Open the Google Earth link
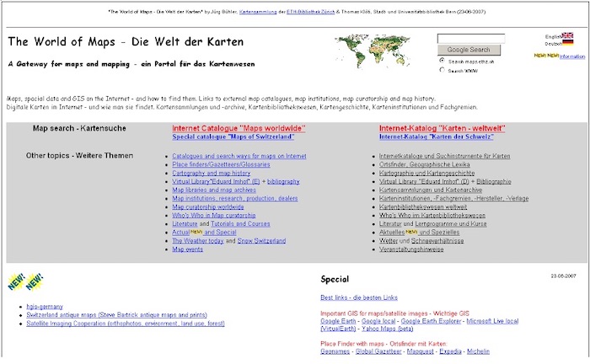This screenshot has width=590, height=364. (x=338, y=321)
